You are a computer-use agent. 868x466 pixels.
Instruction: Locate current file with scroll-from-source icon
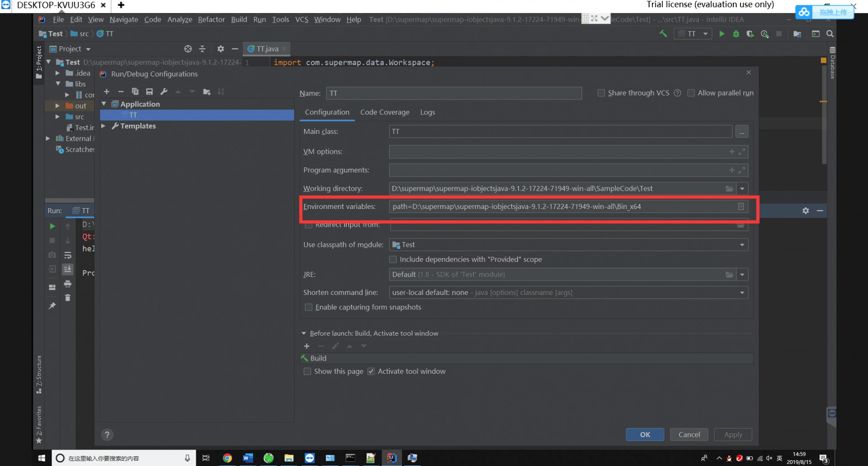[188, 48]
